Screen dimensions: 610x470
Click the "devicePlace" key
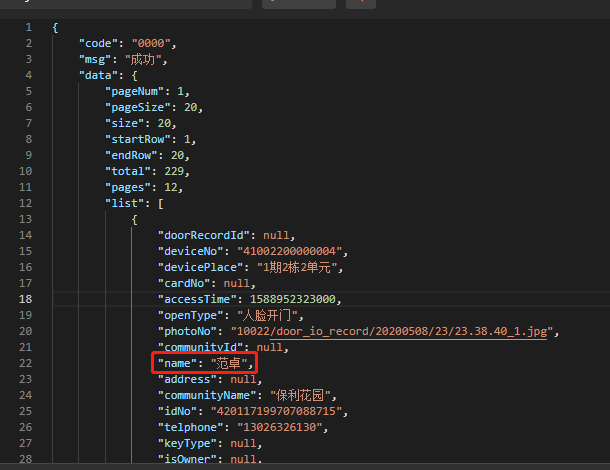(201, 267)
